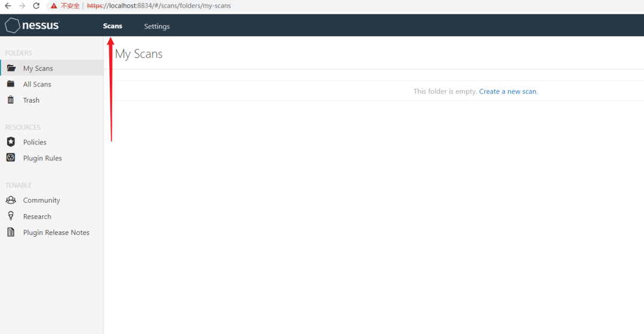The height and width of the screenshot is (334, 644).
Task: Click 'Create a new scan' link
Action: tap(507, 91)
